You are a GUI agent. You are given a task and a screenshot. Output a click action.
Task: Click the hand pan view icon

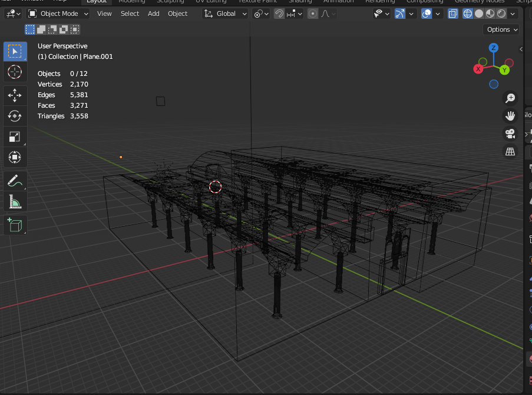(510, 116)
